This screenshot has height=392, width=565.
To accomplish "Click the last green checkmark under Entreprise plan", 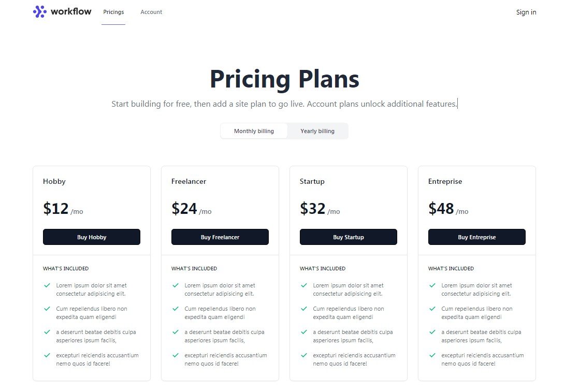I will pyautogui.click(x=432, y=356).
